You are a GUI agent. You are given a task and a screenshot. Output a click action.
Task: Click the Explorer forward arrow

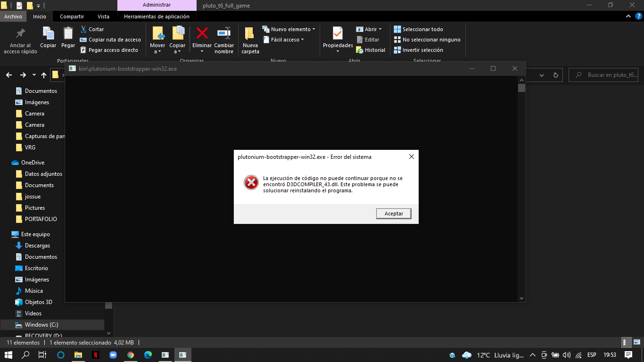pyautogui.click(x=23, y=75)
